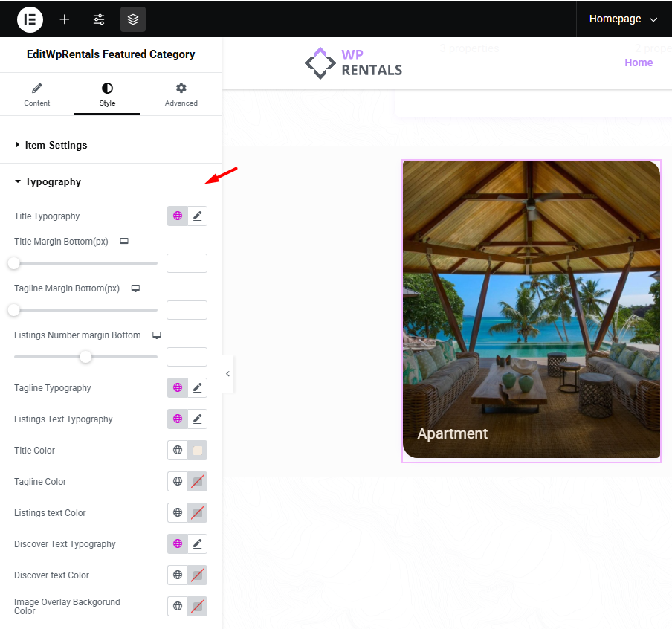Click responsive device icon beside Title Margin Bottom
The image size is (672, 629).
coord(124,242)
